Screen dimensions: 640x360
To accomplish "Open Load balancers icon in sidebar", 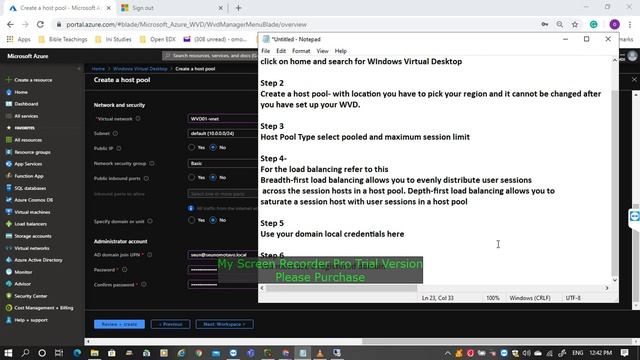I will point(9,224).
